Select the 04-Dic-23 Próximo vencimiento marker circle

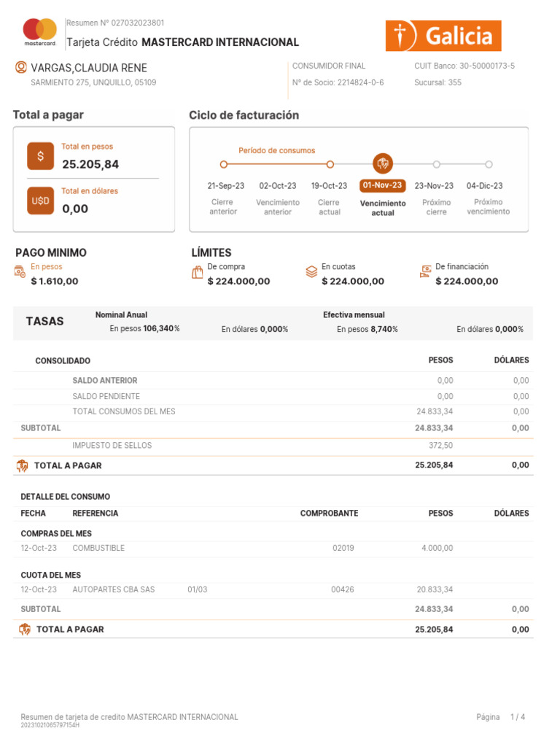click(x=489, y=164)
